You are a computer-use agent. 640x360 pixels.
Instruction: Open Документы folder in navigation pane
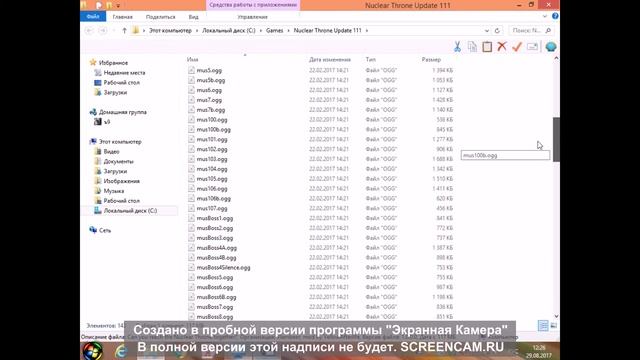click(118, 162)
